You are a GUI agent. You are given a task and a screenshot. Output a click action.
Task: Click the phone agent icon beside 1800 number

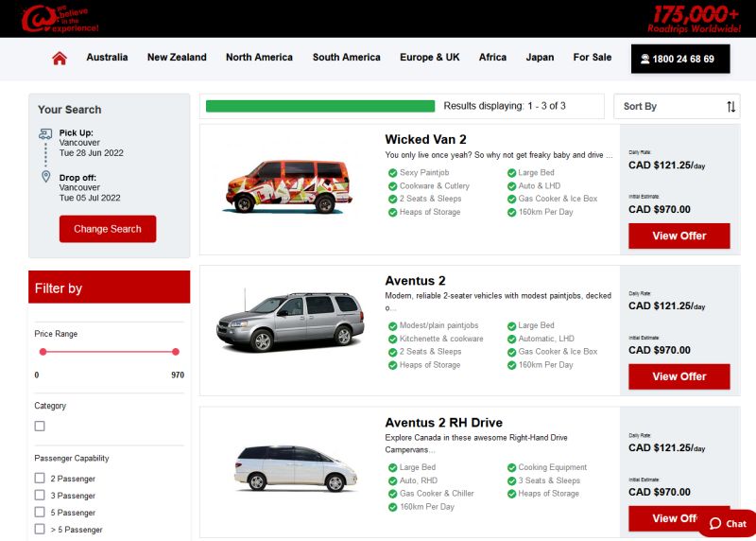click(644, 59)
